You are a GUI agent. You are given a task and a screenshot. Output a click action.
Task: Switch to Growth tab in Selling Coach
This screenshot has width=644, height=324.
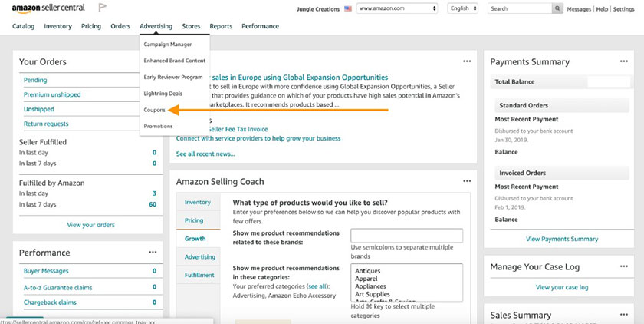195,239
